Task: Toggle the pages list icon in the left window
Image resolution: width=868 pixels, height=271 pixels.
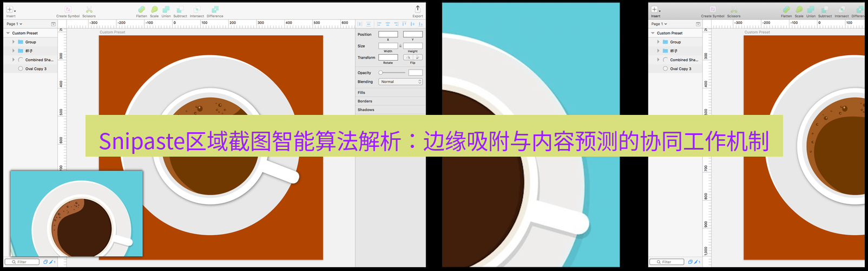Action: pos(53,24)
